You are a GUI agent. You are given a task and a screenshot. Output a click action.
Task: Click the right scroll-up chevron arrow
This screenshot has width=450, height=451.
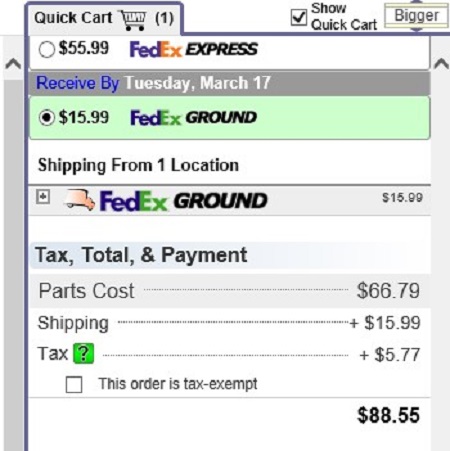point(441,63)
